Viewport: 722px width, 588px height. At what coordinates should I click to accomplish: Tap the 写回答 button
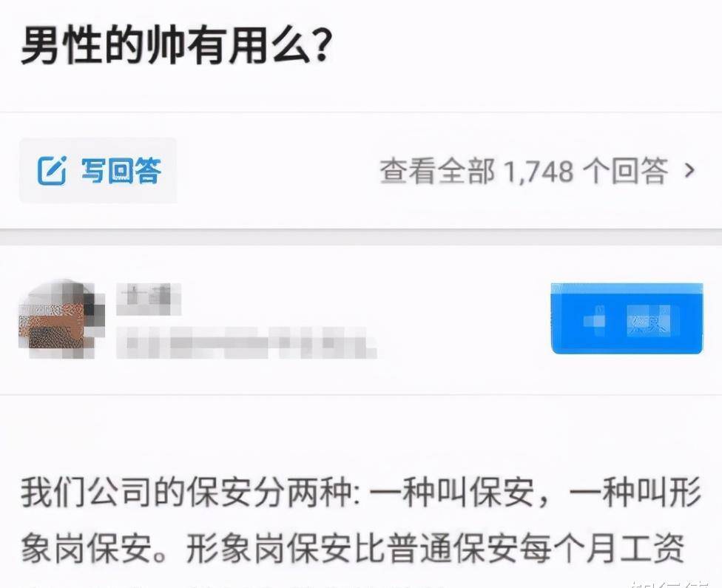[x=98, y=170]
